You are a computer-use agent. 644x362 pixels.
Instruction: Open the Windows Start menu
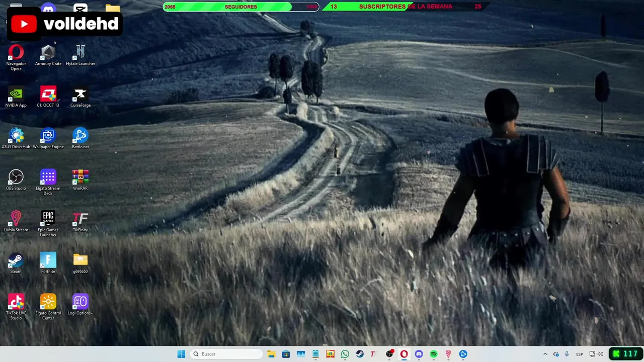coord(181,354)
